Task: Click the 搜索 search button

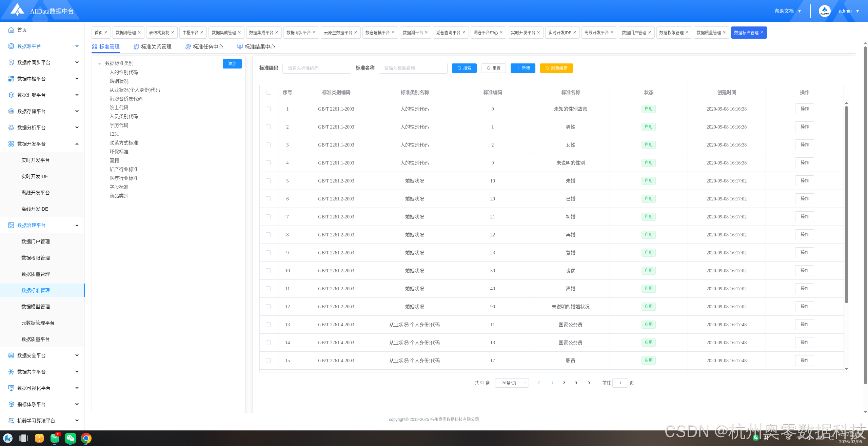Action: coord(464,68)
